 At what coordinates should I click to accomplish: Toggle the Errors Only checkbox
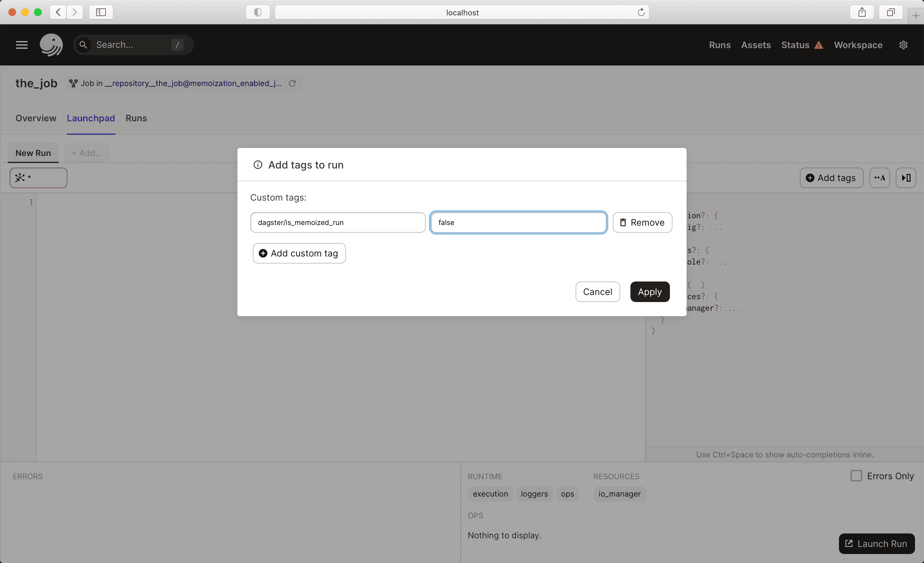856,476
